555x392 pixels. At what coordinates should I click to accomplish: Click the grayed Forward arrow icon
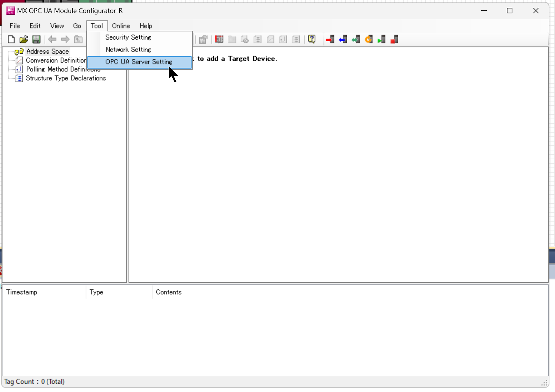pyautogui.click(x=65, y=39)
